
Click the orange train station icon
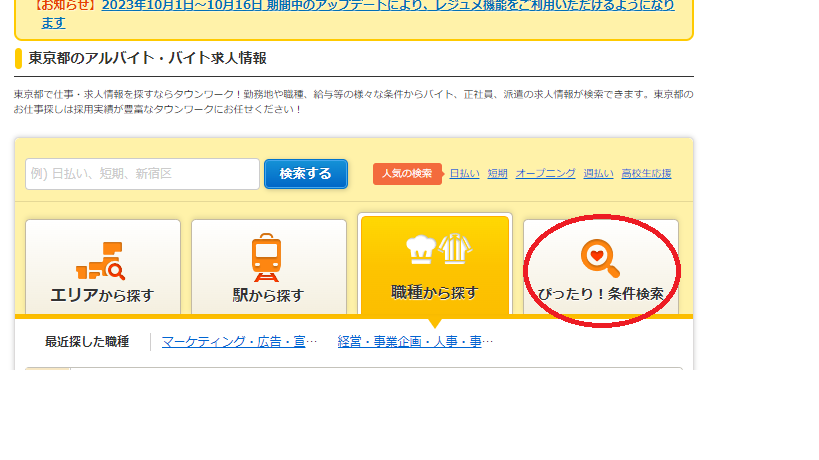pyautogui.click(x=266, y=258)
